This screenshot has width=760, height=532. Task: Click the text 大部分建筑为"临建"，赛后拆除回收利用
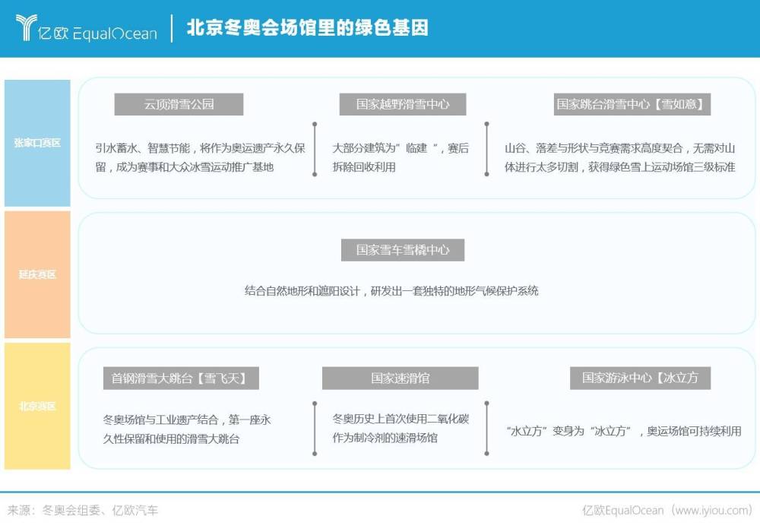(401, 157)
